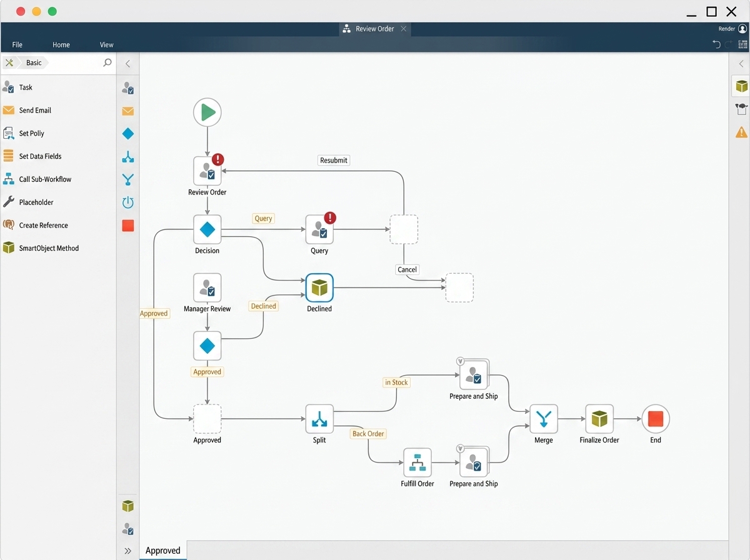Click the Cancel line label

407,269
